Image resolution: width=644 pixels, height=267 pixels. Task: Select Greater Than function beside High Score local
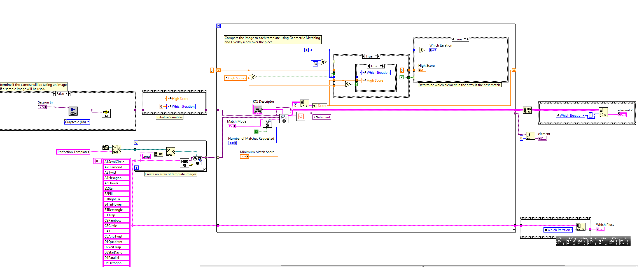(254, 77)
